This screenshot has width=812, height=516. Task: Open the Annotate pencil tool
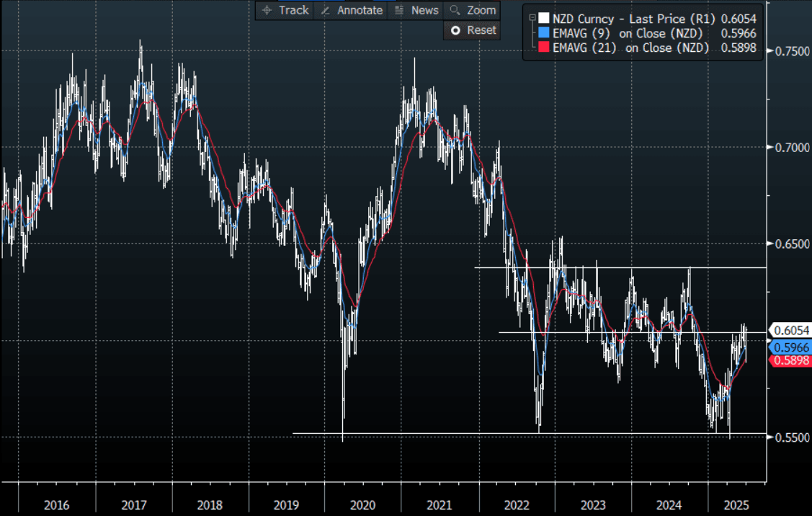(x=351, y=10)
